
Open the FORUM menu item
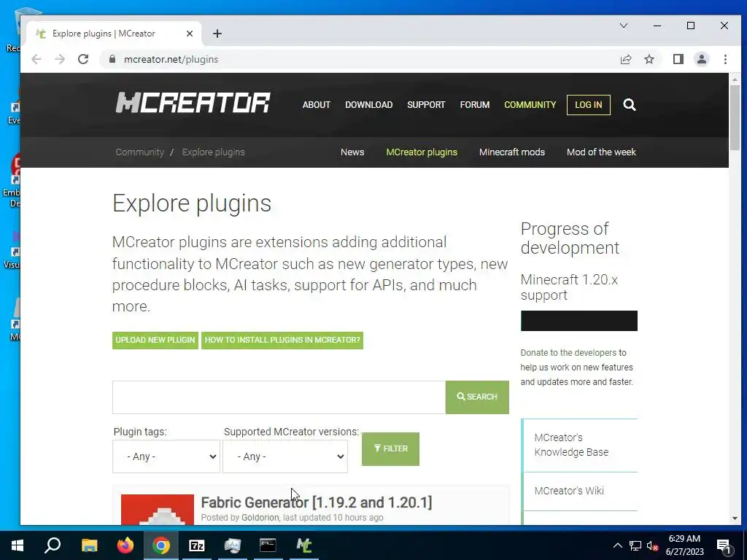474,105
